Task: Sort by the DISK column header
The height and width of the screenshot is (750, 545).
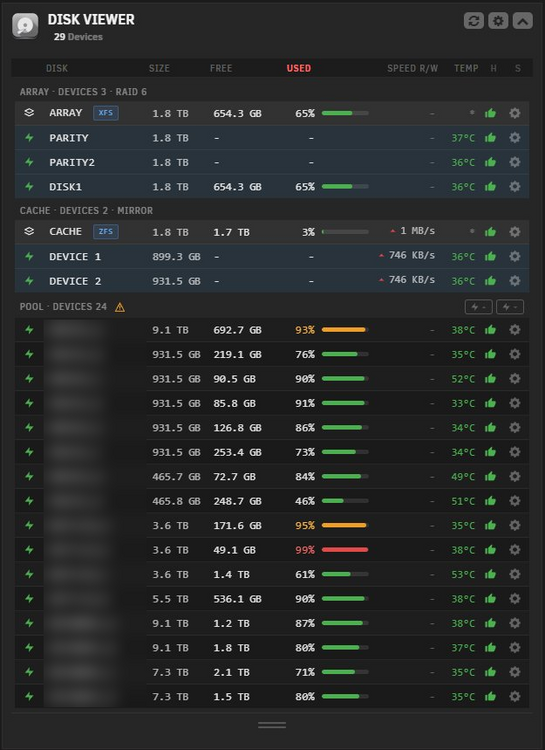Action: coord(57,68)
